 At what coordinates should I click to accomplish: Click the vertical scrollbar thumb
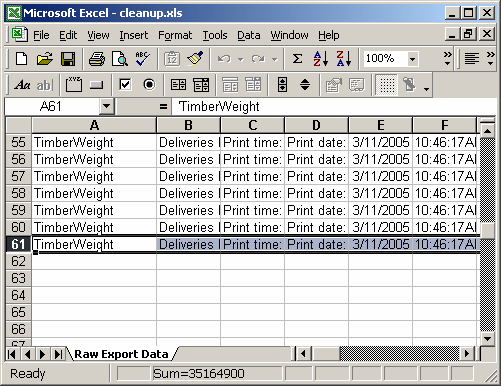(x=487, y=230)
